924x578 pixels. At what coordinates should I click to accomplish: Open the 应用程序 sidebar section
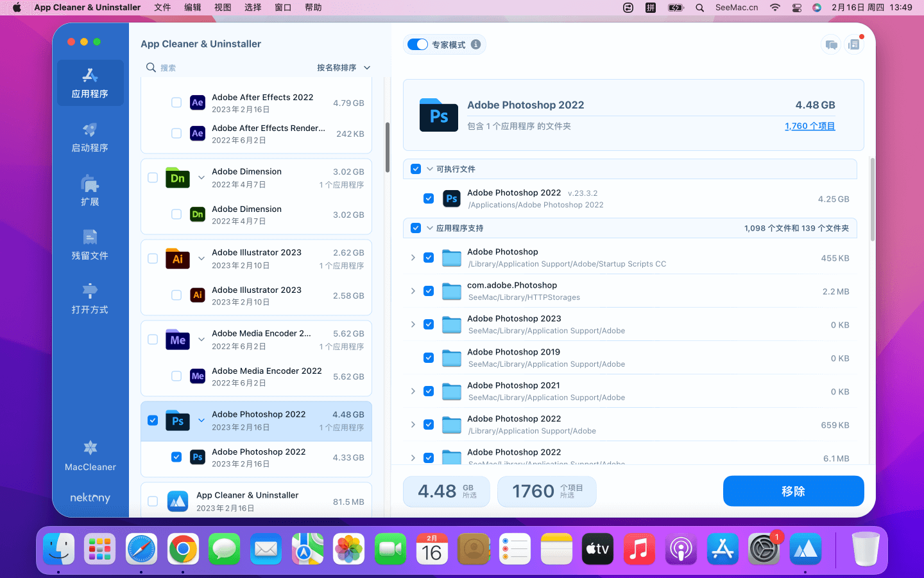(90, 83)
